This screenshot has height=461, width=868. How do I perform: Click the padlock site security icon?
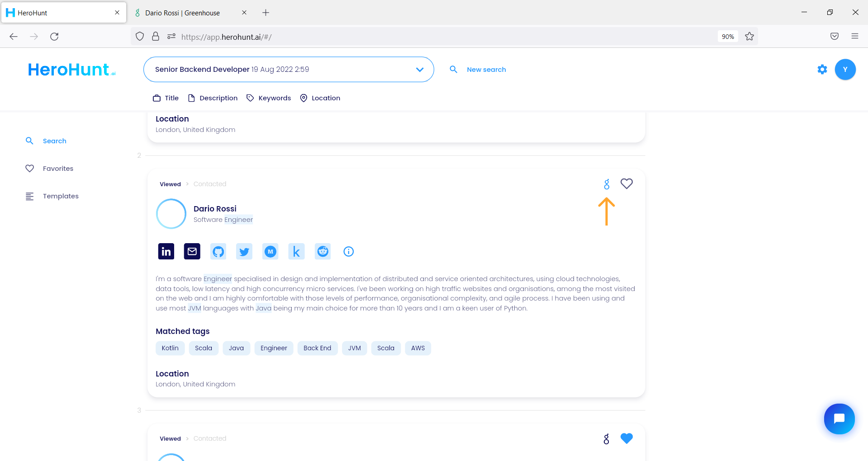click(156, 36)
